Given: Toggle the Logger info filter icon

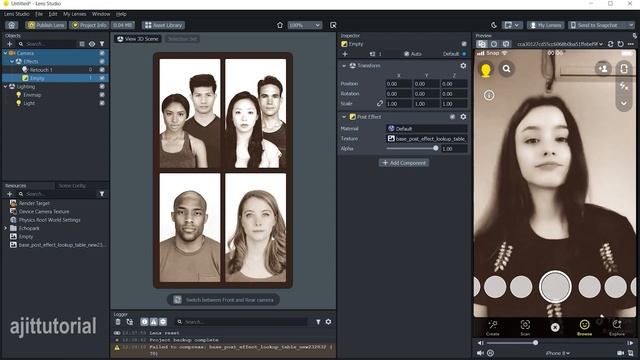Looking at the screenshot, I should click(x=144, y=322).
